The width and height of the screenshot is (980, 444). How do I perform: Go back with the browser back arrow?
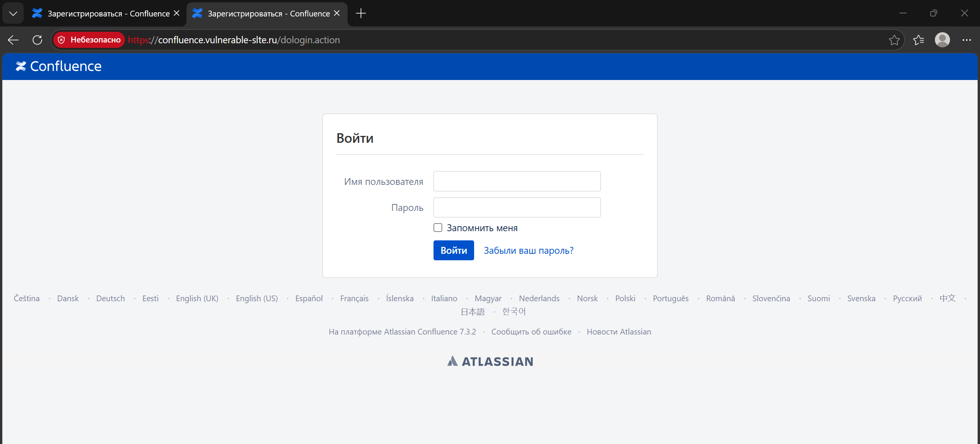pyautogui.click(x=13, y=40)
